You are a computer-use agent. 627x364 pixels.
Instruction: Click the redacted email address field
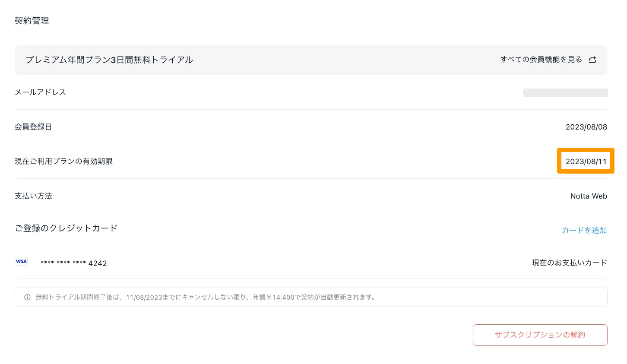pyautogui.click(x=565, y=92)
